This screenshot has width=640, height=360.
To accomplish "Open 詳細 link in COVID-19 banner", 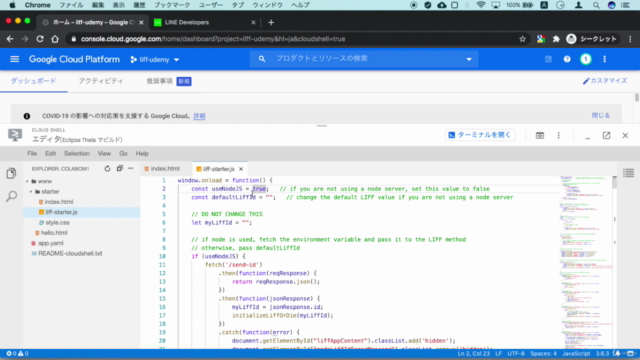I will 199,116.
